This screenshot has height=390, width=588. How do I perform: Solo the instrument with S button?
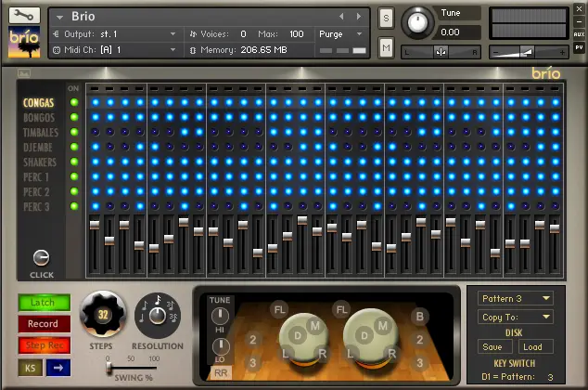386,18
